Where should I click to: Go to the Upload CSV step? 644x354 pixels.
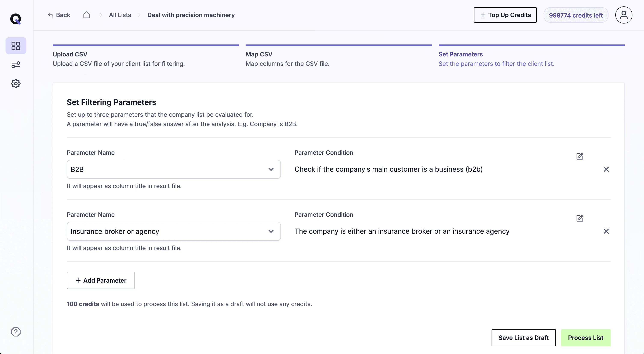point(70,55)
